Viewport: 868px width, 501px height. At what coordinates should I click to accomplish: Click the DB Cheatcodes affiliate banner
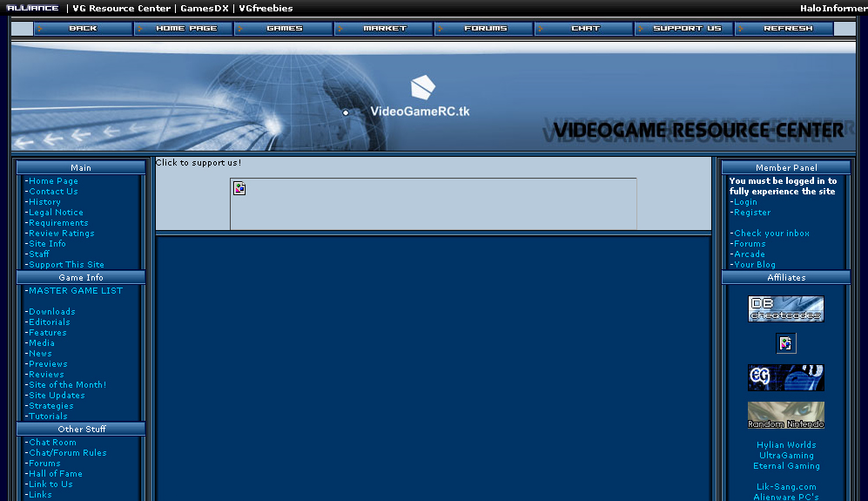click(785, 309)
